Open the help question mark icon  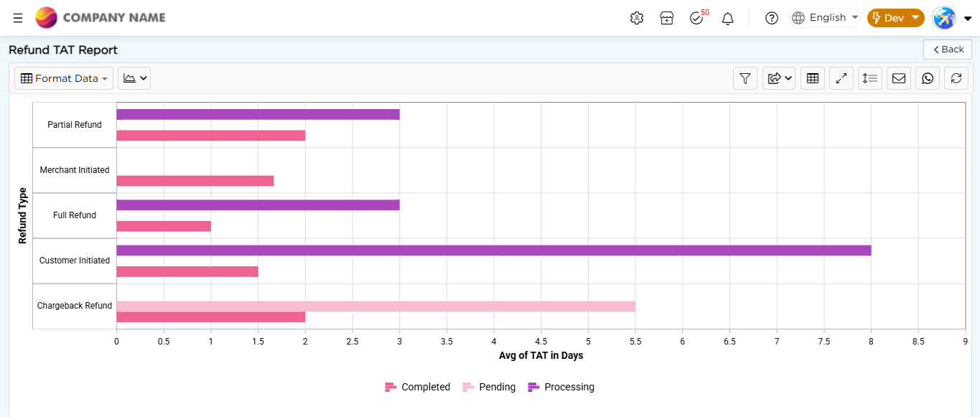pos(772,18)
